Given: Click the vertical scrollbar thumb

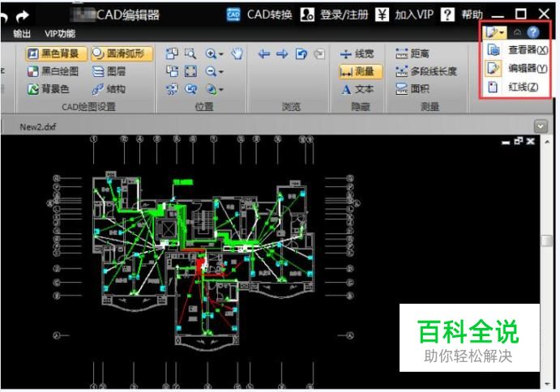Looking at the screenshot, I should click(x=547, y=241).
